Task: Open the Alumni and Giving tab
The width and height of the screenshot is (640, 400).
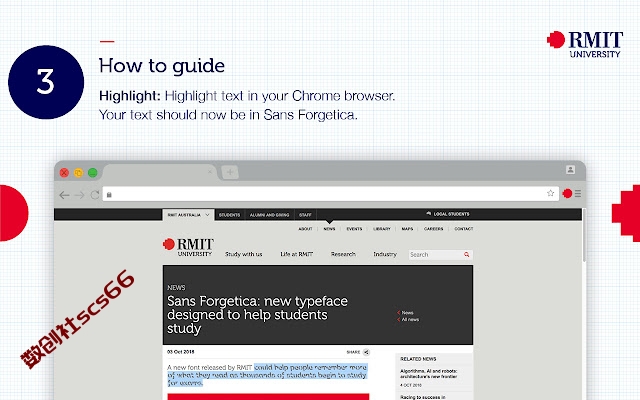Action: pyautogui.click(x=269, y=215)
